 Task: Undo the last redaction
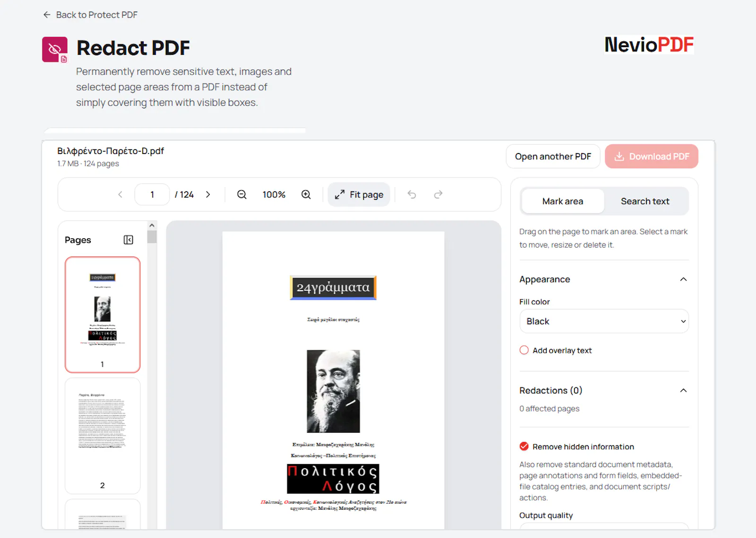click(412, 195)
